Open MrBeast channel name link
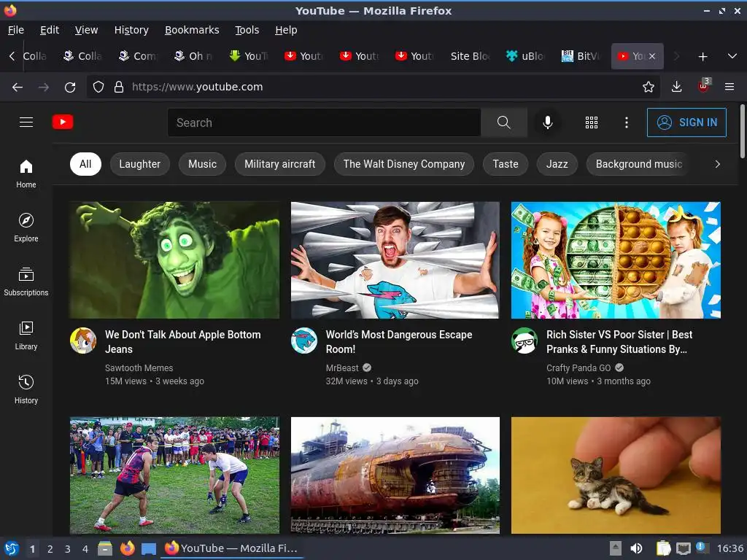Viewport: 747px width, 560px height. [x=342, y=367]
